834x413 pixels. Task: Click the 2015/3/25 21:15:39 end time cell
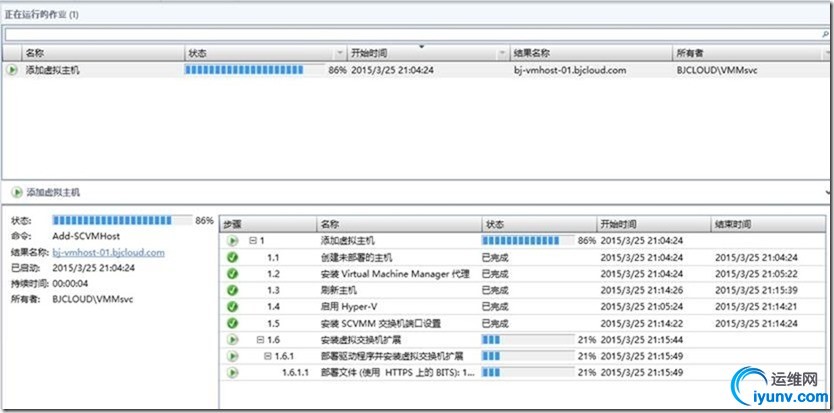756,291
